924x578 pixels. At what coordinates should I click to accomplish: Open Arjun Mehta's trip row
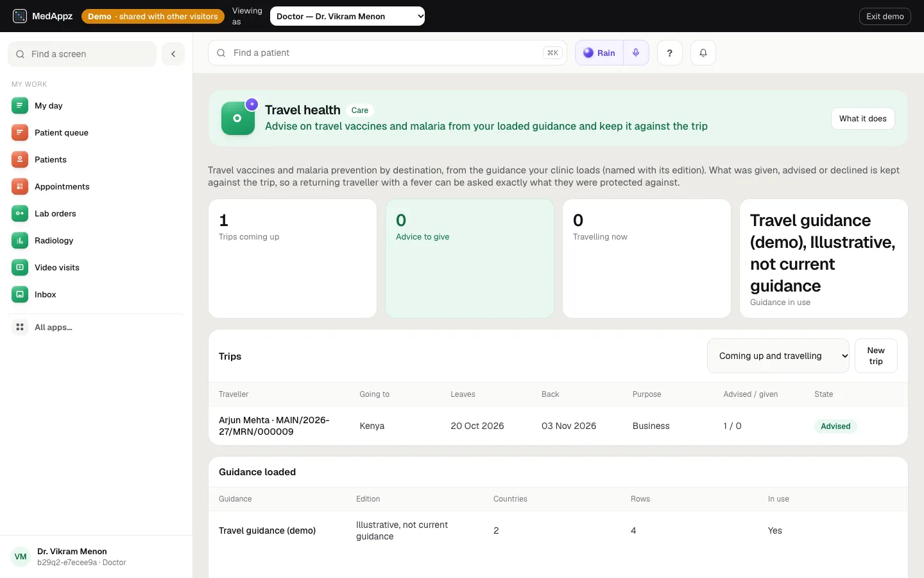[x=558, y=426]
